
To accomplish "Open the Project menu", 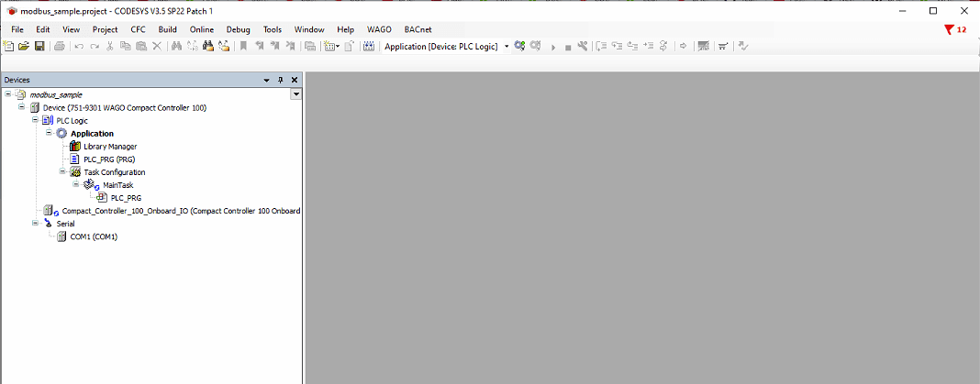I will click(105, 29).
